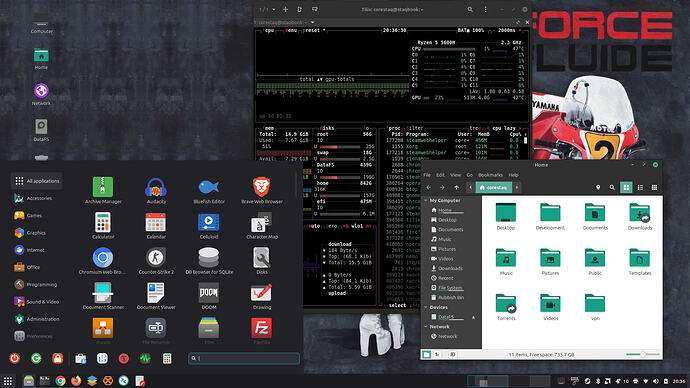This screenshot has height=388, width=690.
Task: Open Audacity from the app grid
Action: (156, 190)
